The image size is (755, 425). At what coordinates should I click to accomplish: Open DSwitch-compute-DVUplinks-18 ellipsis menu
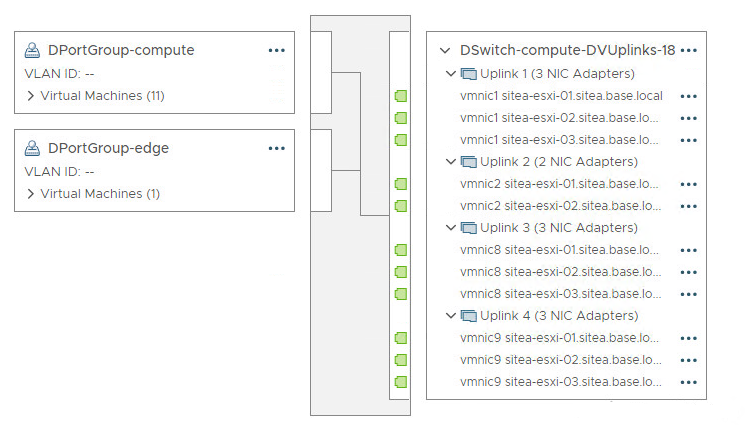click(x=688, y=51)
